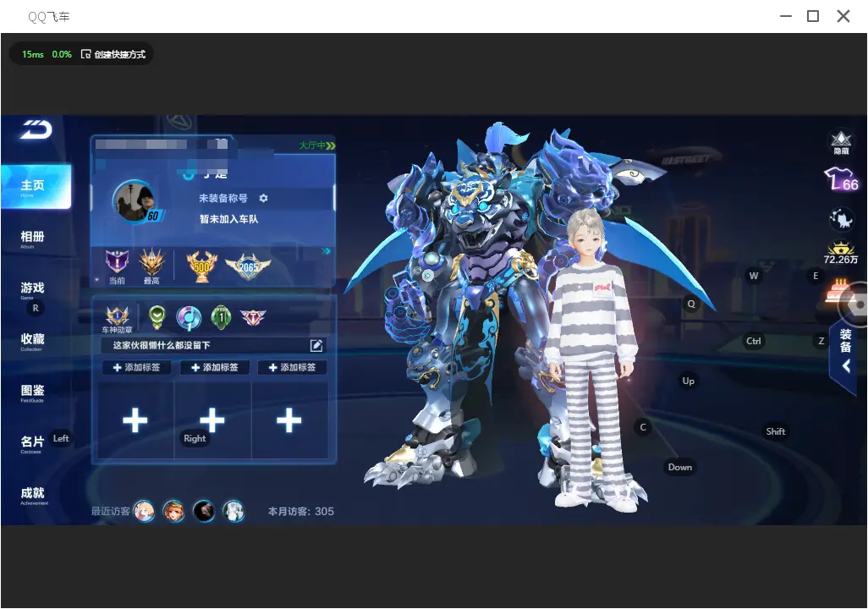
Task: Open title settings gear beside 未装备称号
Action: point(263,198)
